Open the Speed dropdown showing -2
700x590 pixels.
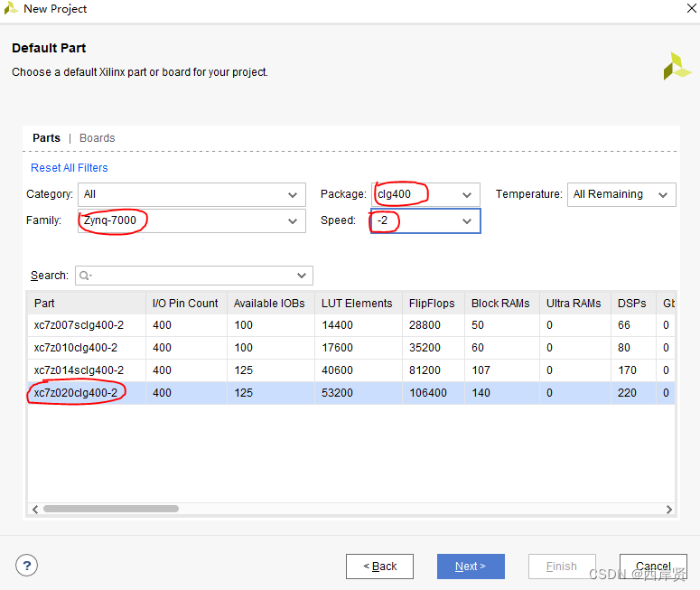(425, 220)
